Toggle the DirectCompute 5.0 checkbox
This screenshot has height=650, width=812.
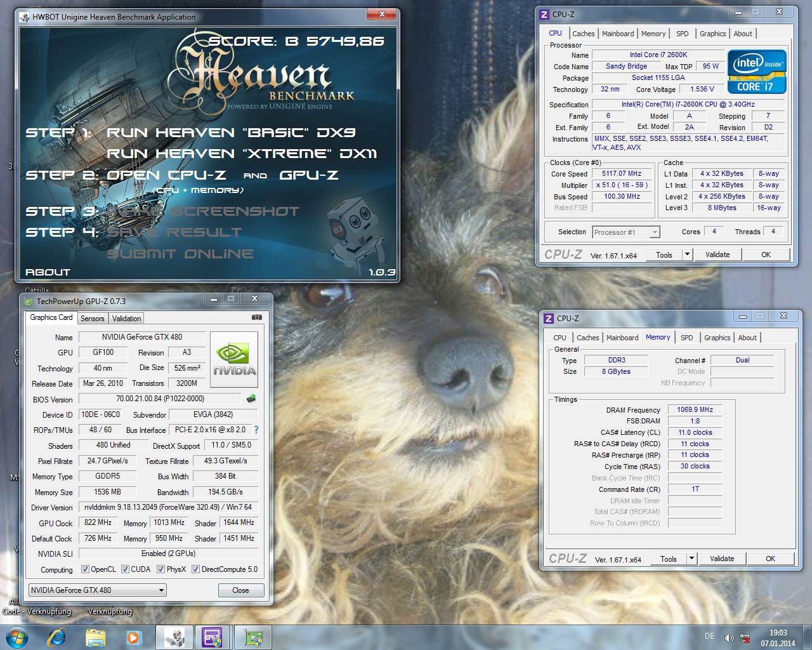click(x=196, y=569)
